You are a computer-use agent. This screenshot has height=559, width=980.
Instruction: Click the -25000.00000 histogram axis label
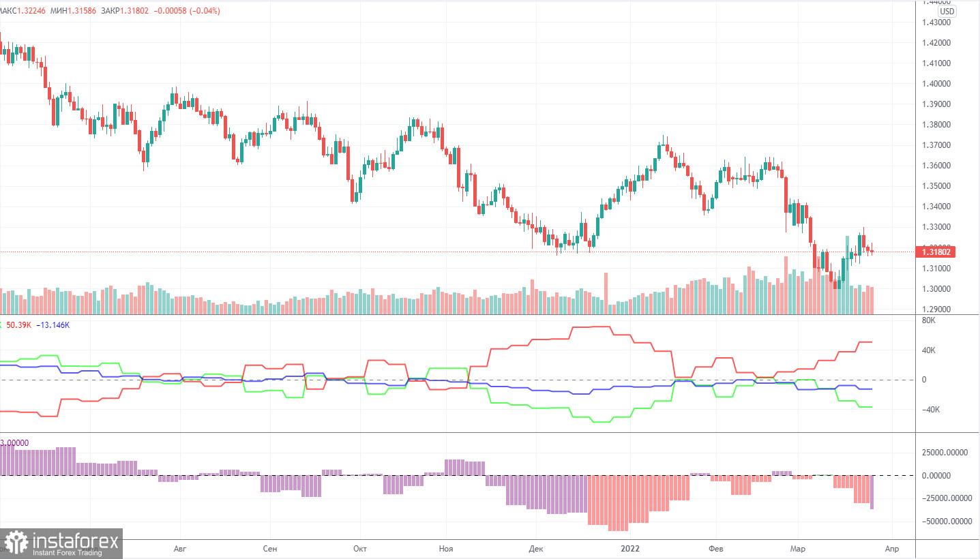point(946,499)
